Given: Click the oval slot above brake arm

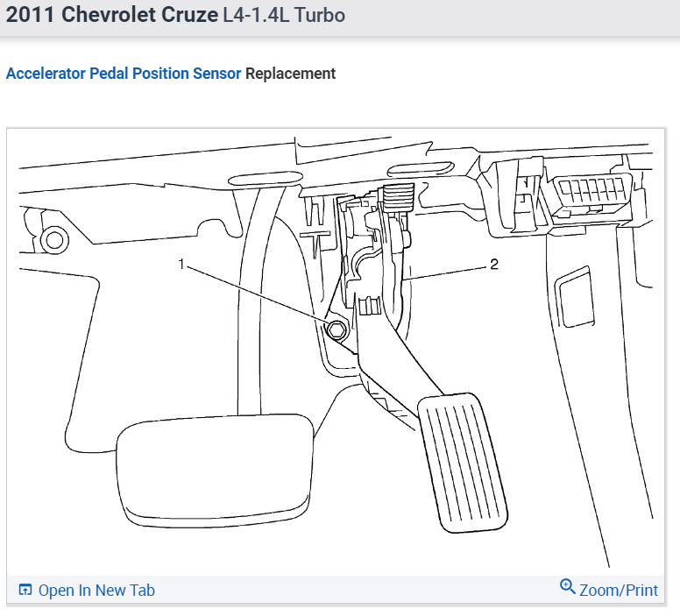Looking at the screenshot, I should click(265, 178).
